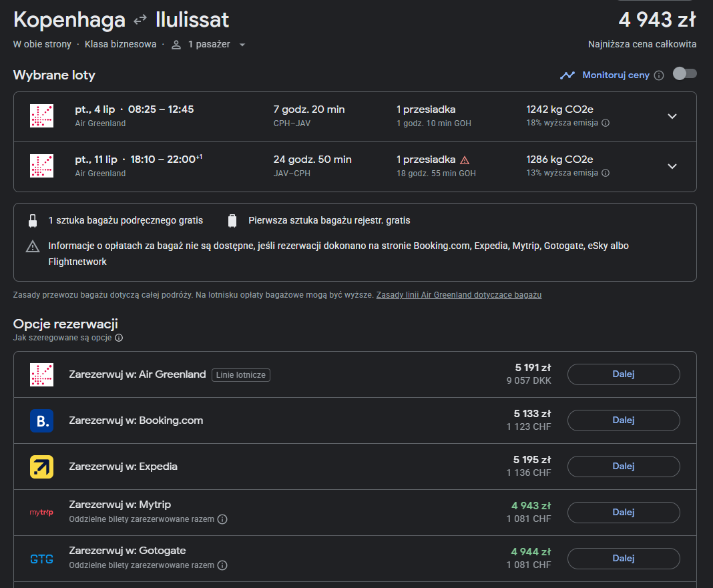This screenshot has height=588, width=713.
Task: Click the passenger person icon
Action: pos(176,45)
